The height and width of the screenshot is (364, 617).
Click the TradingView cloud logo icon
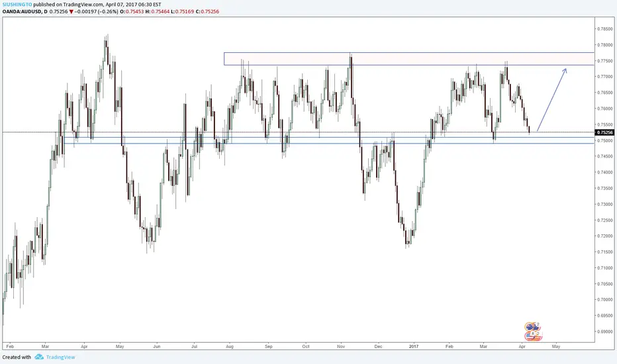39,357
